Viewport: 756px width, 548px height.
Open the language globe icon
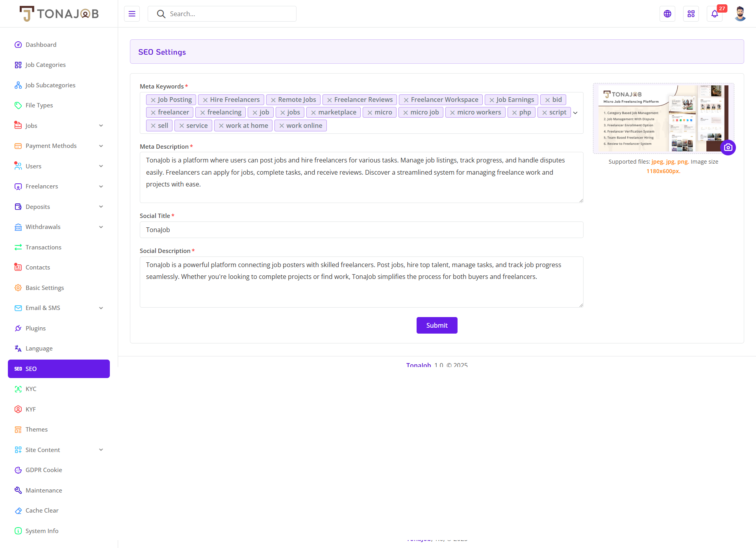click(x=667, y=14)
